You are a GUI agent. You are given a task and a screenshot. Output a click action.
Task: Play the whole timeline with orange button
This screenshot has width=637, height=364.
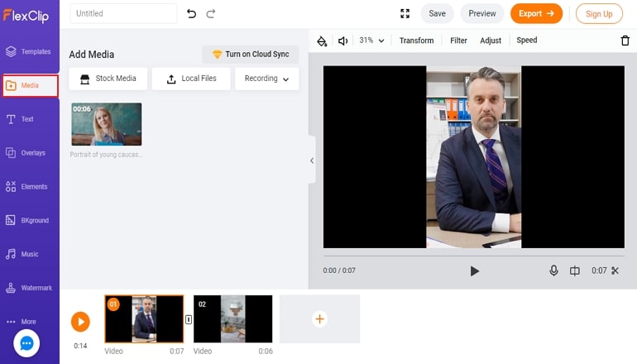click(x=80, y=322)
